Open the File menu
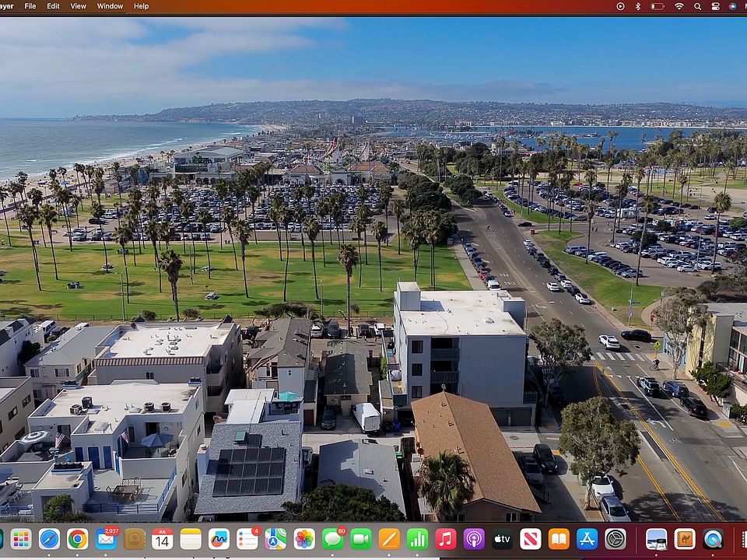The width and height of the screenshot is (747, 560). click(x=30, y=5)
